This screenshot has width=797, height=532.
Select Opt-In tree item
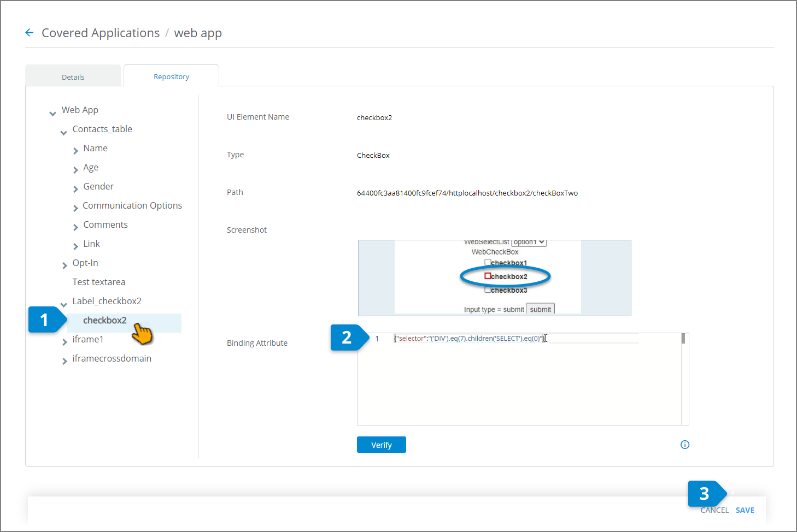(x=85, y=263)
